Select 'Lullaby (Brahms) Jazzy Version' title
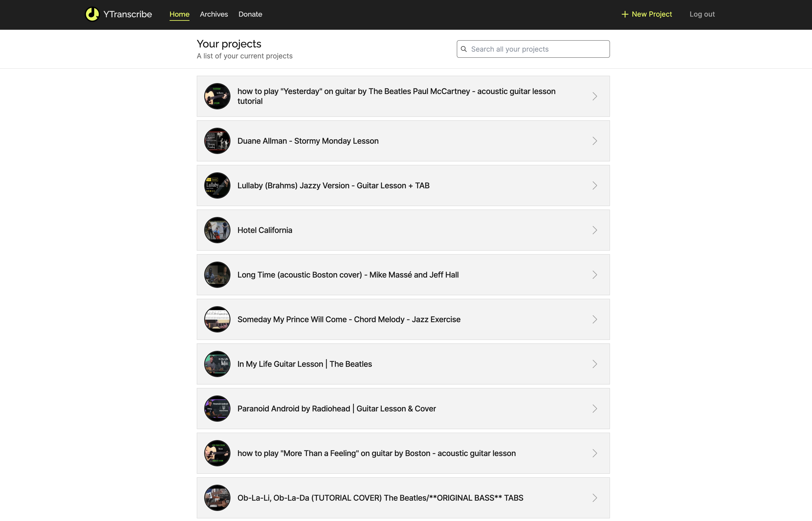 click(x=333, y=185)
